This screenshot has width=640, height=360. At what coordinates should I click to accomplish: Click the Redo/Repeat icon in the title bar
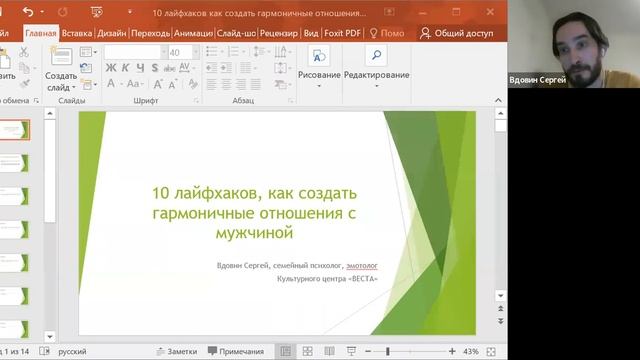coord(62,12)
